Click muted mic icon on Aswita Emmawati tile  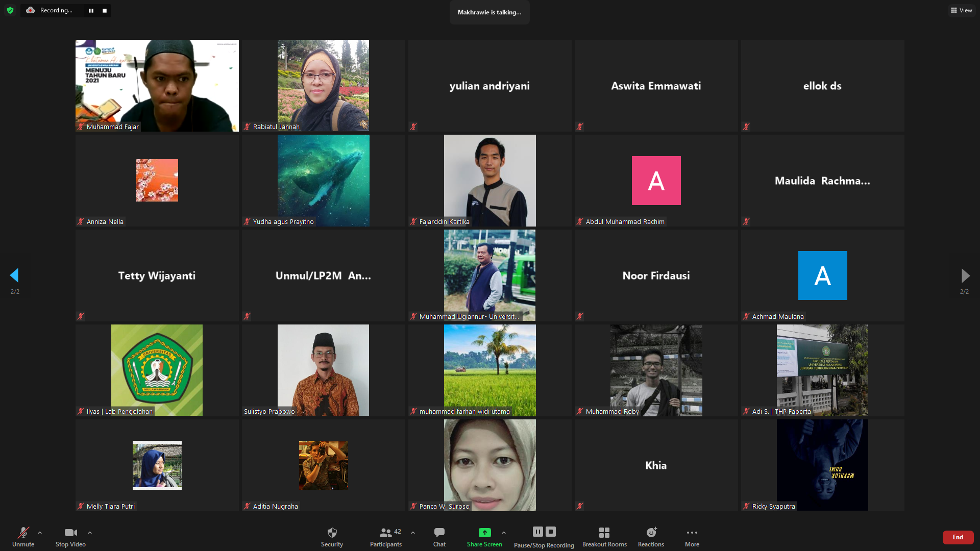pos(580,127)
